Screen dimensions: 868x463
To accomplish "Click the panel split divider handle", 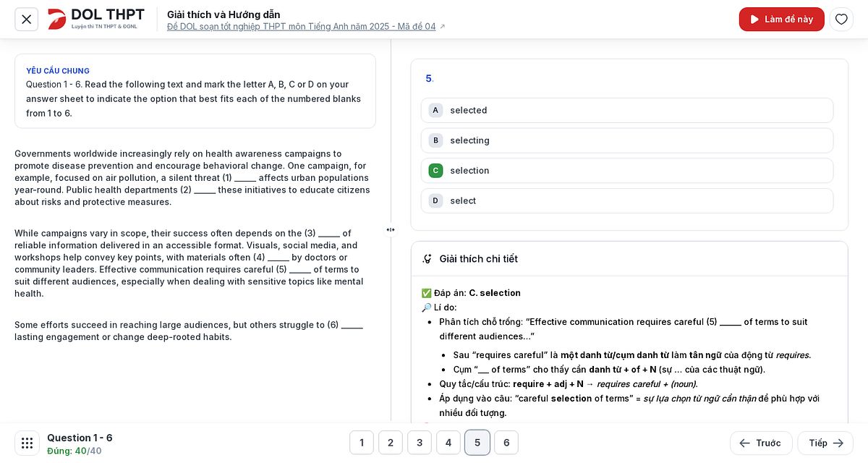I will [391, 230].
